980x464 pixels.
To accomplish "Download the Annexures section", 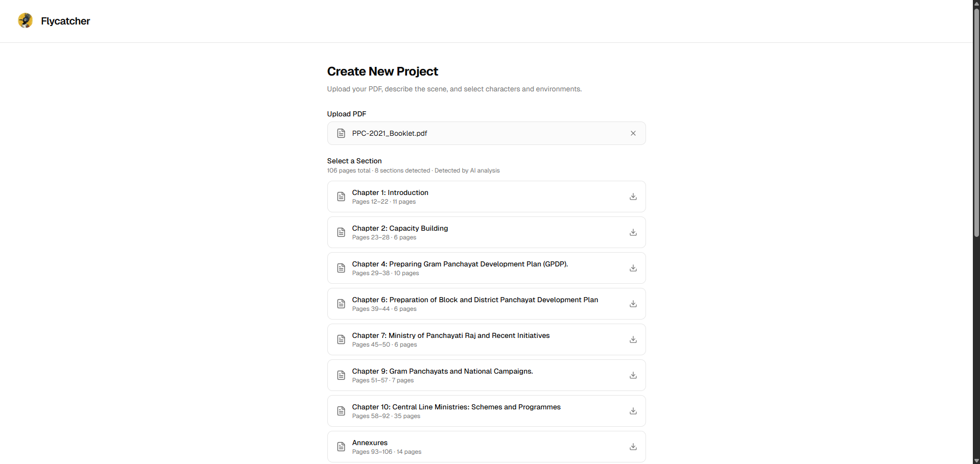I will [633, 447].
